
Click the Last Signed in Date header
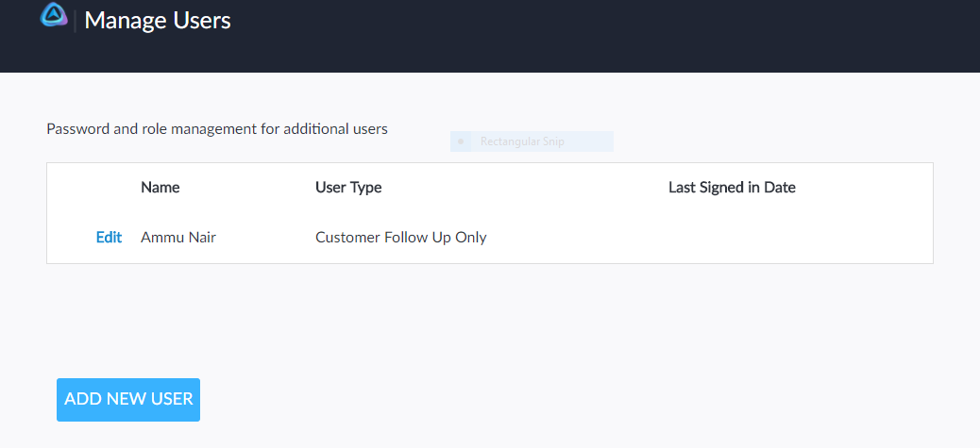pos(732,188)
